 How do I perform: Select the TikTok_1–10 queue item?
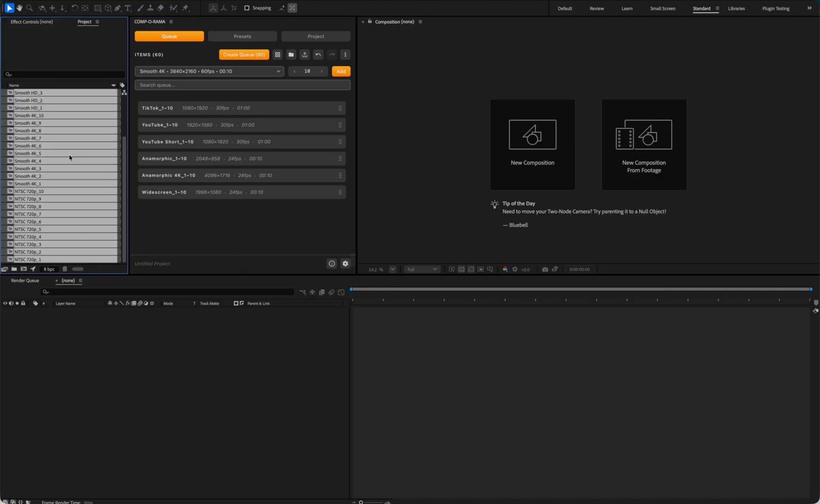tap(242, 108)
